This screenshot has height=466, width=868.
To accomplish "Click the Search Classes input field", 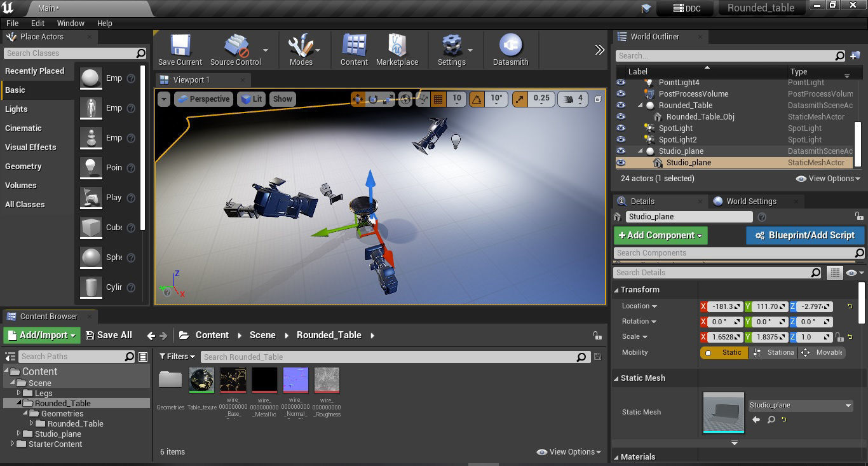I will [75, 53].
